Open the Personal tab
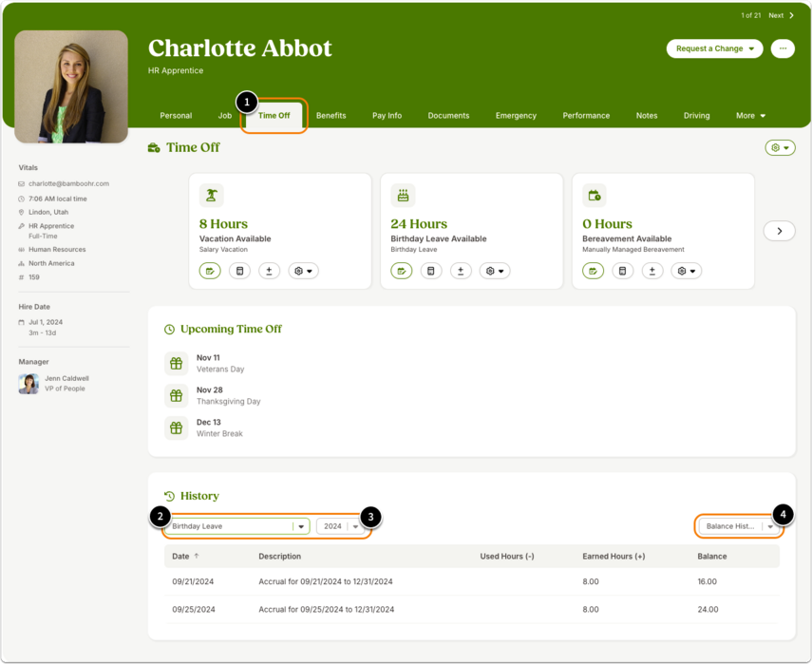The width and height of the screenshot is (812, 664). coord(176,116)
